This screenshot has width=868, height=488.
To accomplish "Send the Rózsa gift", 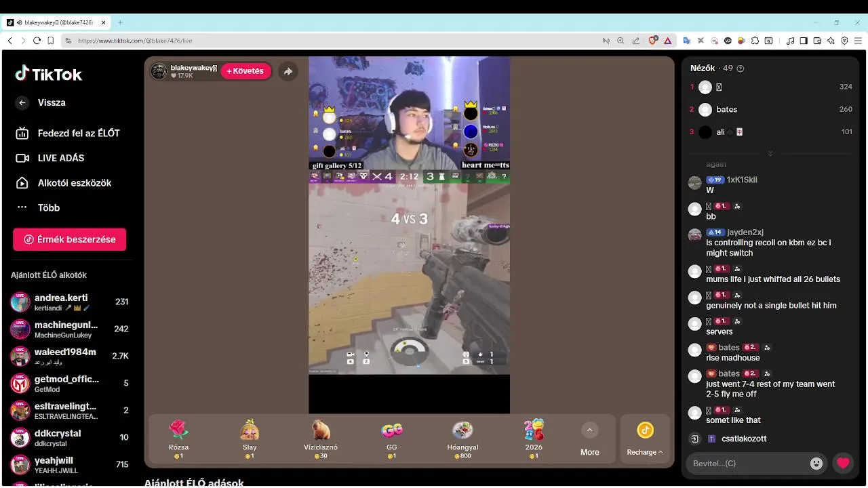I will [178, 439].
